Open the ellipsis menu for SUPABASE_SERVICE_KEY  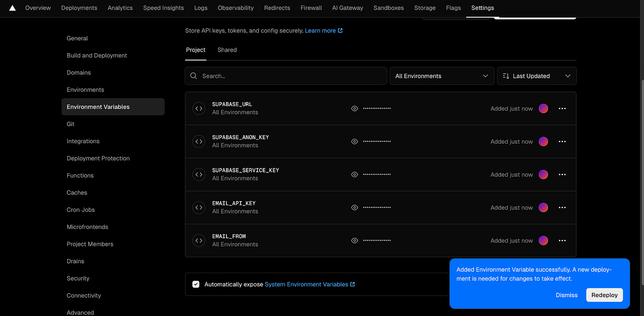pos(562,174)
